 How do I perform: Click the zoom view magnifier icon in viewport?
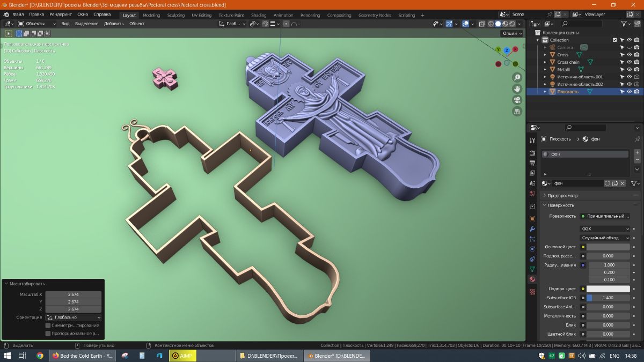point(517,77)
